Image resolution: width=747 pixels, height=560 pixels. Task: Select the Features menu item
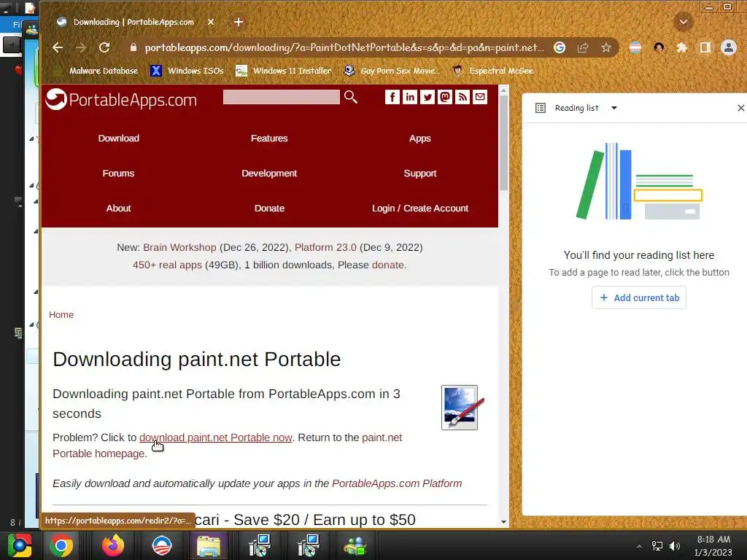269,138
